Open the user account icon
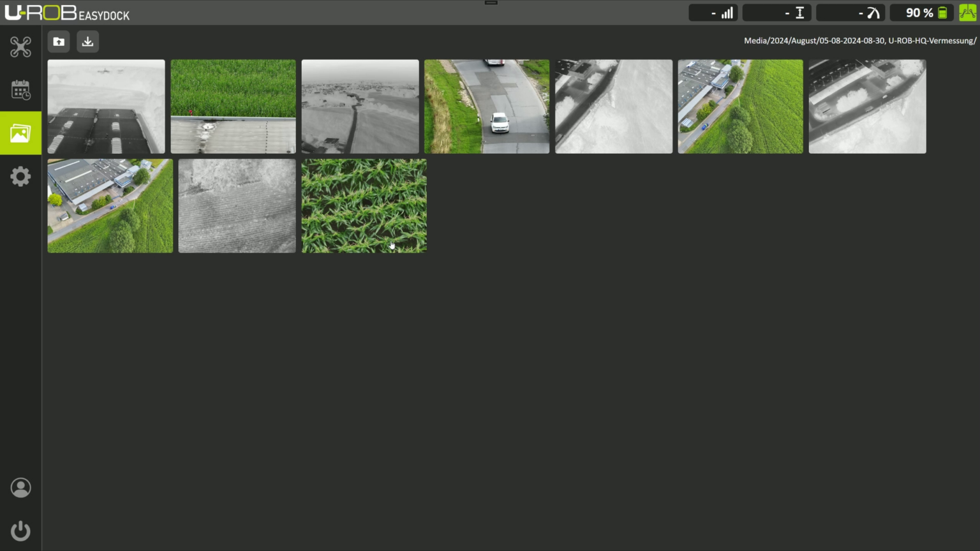Image resolution: width=980 pixels, height=551 pixels. [20, 488]
